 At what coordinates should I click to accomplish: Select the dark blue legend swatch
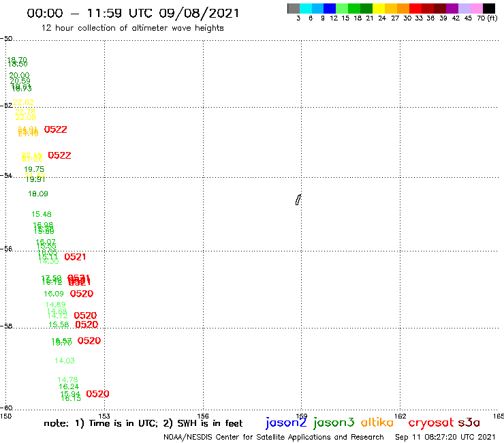pyautogui.click(x=330, y=8)
